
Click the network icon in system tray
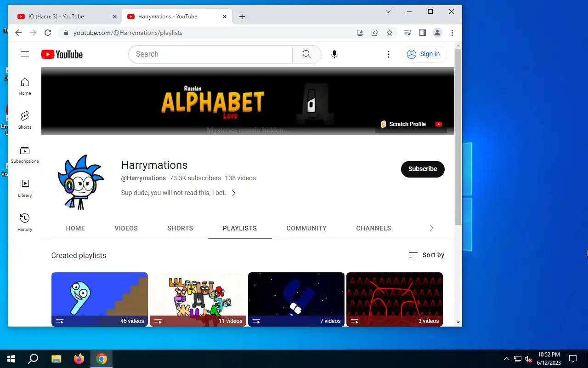(518, 359)
